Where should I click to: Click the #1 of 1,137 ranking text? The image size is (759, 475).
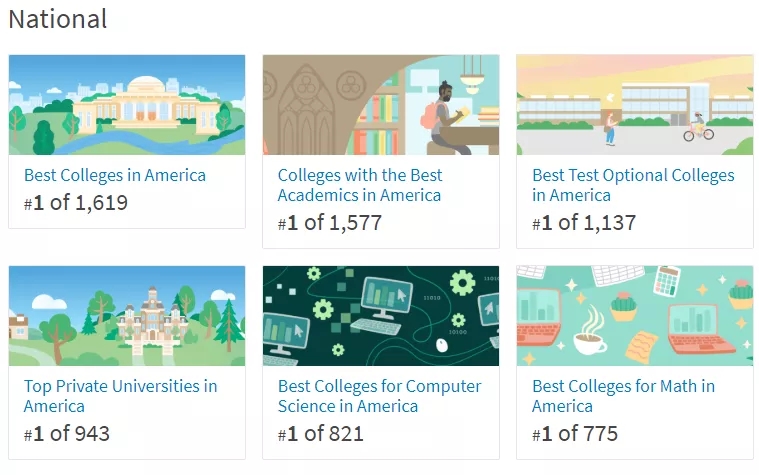(x=584, y=223)
